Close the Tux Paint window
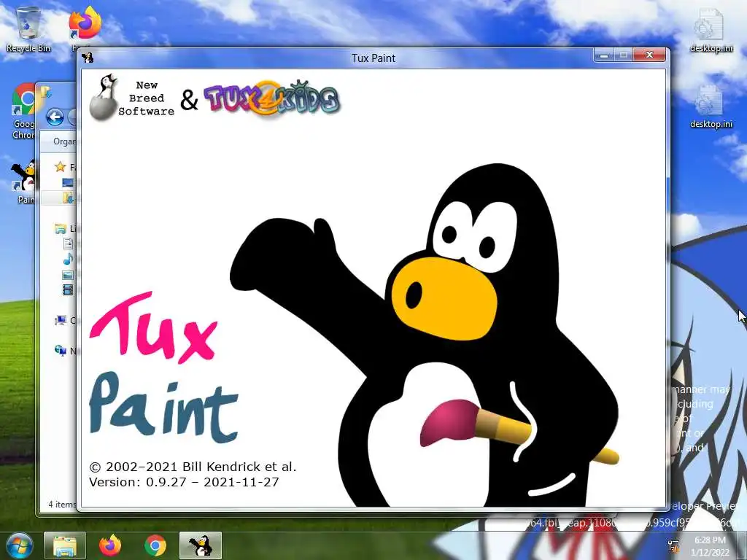 [649, 55]
